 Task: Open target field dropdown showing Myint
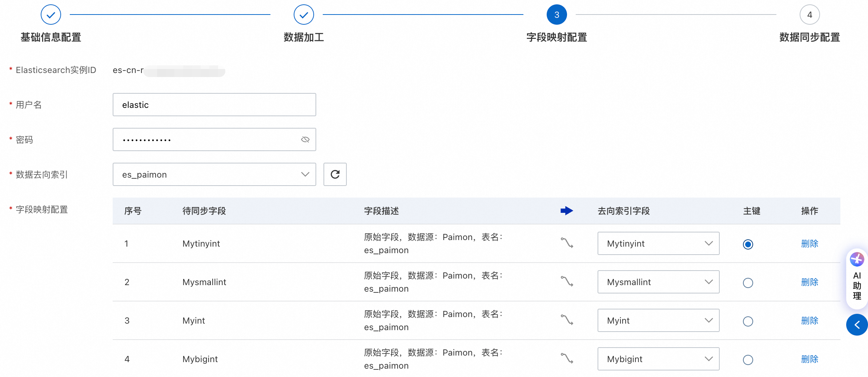[659, 320]
